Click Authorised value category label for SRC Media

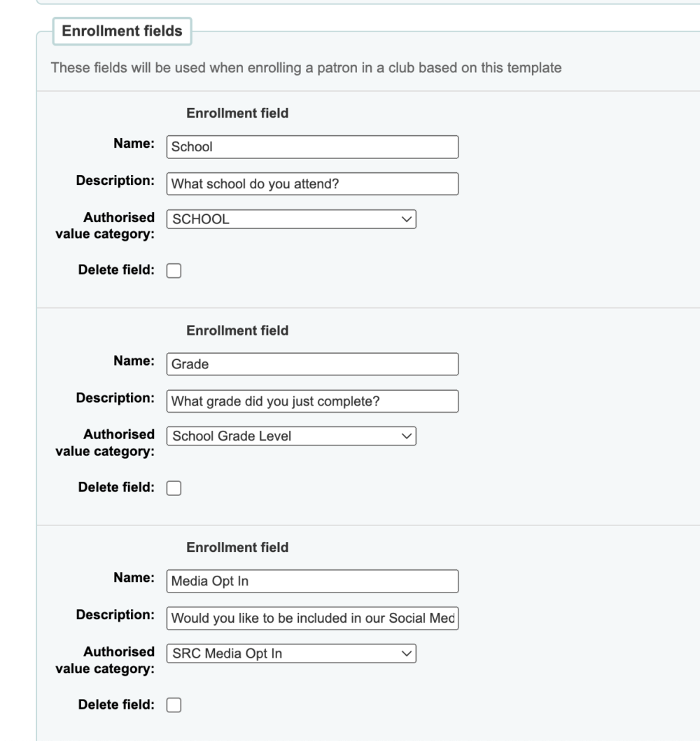pyautogui.click(x=105, y=660)
